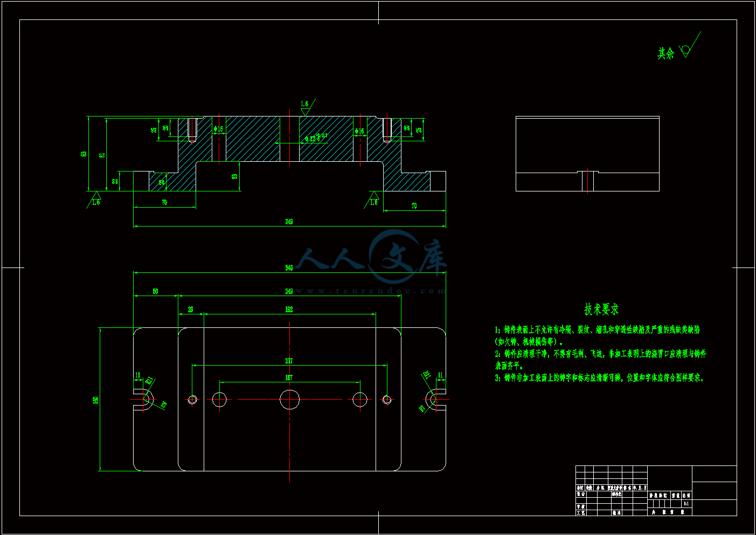Click the "349" dimension below the section view
Screen dimensions: 756x535
[289, 222]
